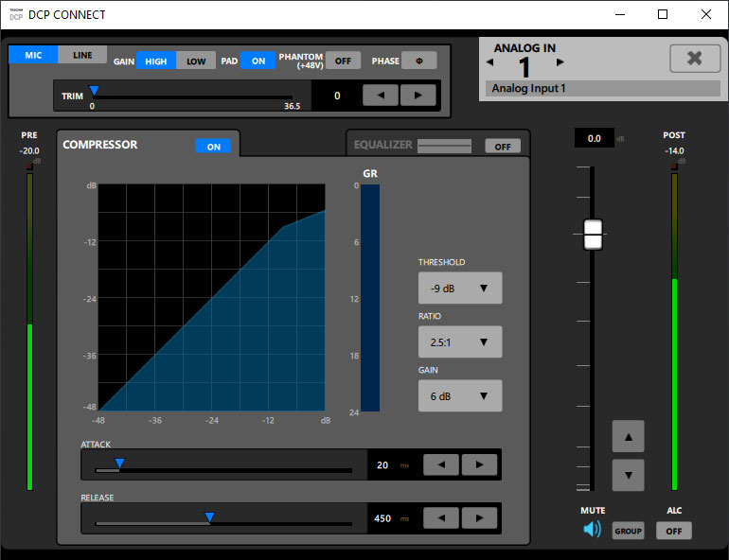Viewport: 729px width, 560px height.
Task: Select the LINE input type
Action: coord(83,55)
